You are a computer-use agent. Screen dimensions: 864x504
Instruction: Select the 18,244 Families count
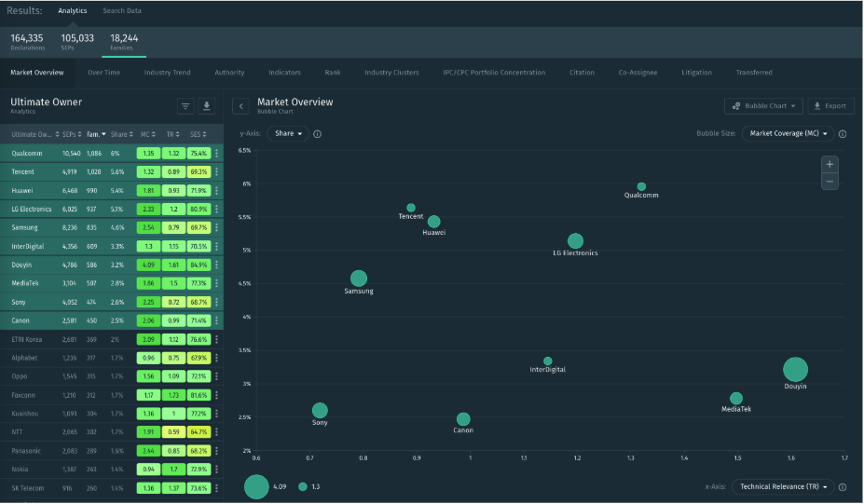click(124, 41)
